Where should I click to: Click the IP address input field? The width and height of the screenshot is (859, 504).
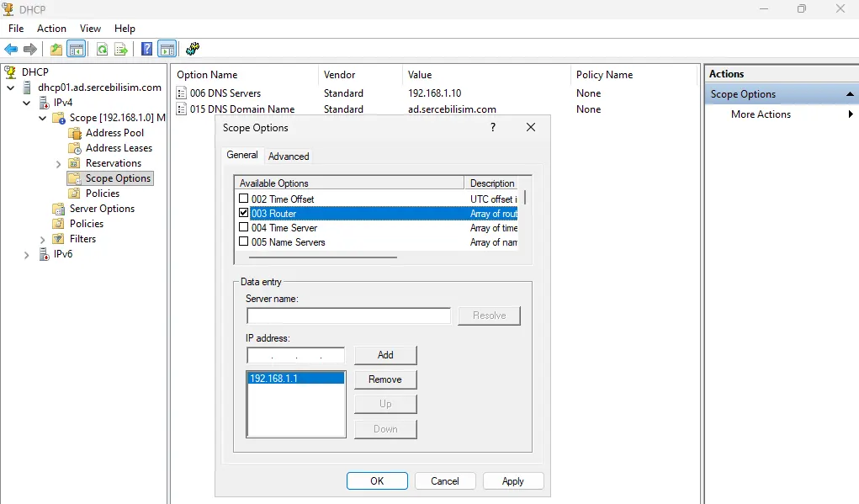point(296,356)
